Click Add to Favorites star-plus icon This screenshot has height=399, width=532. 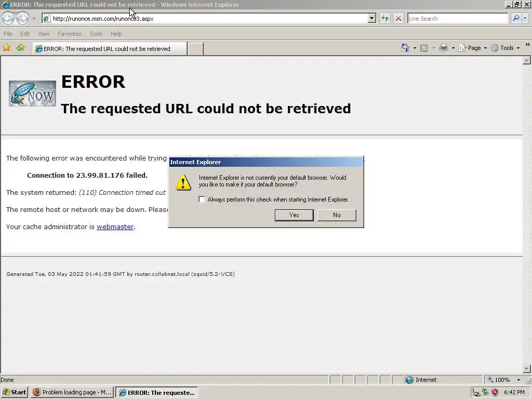click(x=20, y=48)
